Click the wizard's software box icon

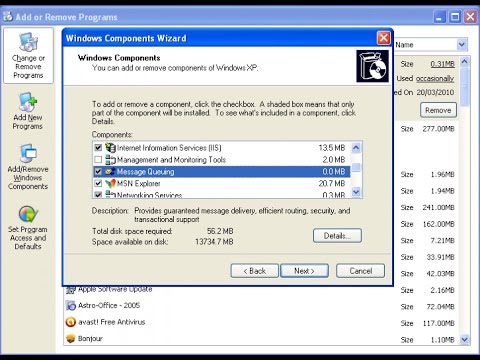pyautogui.click(x=372, y=66)
